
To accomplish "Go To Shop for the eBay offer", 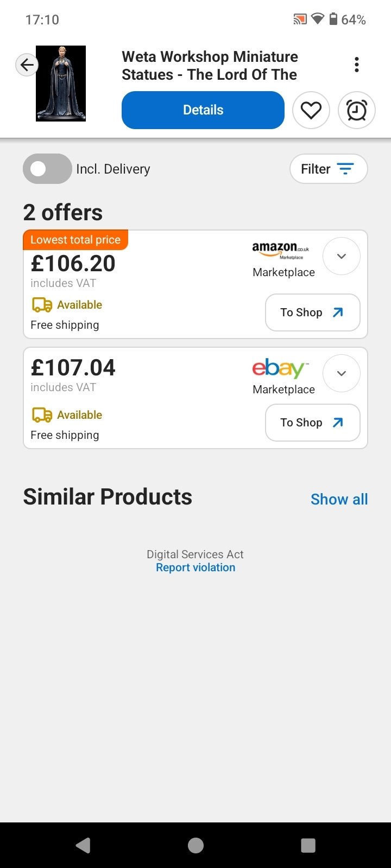I will point(312,423).
